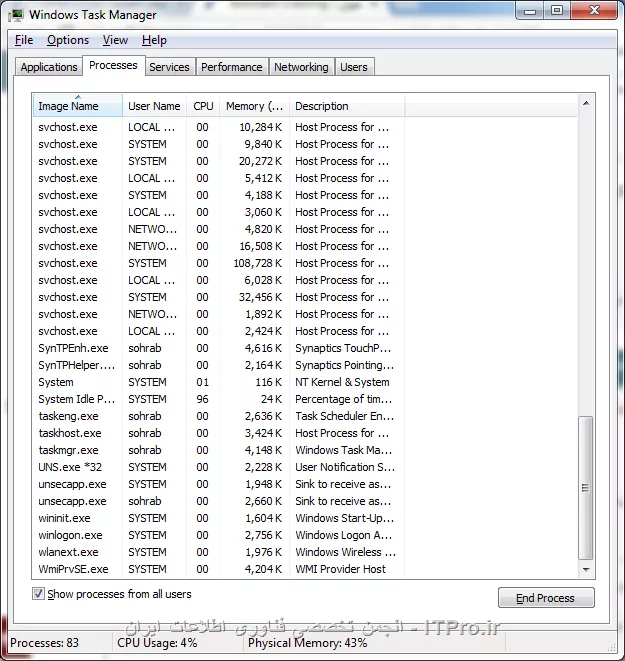
Task: Click CPU Usage: 4% in status bar
Action: click(x=157, y=643)
